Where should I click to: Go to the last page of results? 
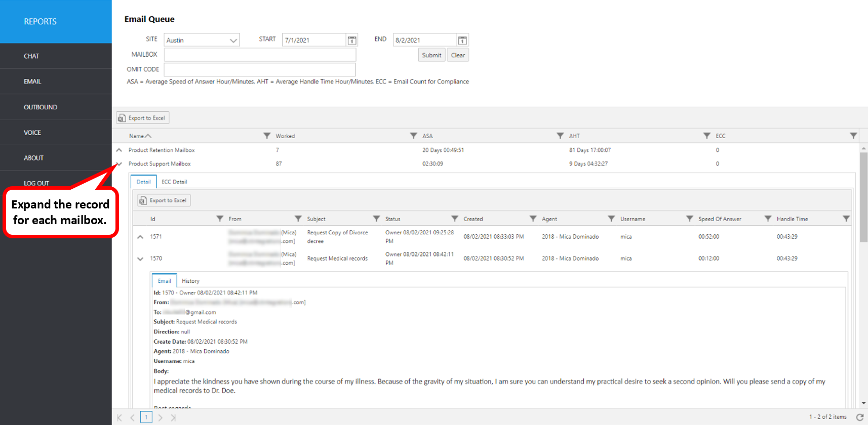[x=173, y=417]
